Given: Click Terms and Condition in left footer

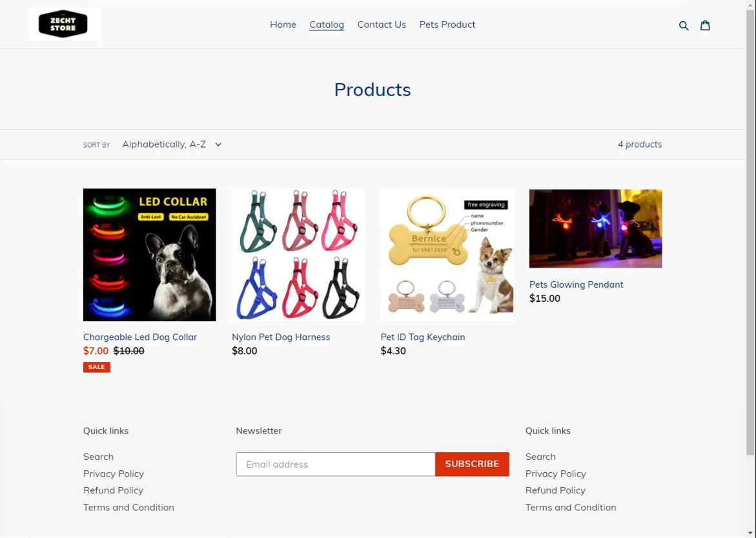Looking at the screenshot, I should pyautogui.click(x=128, y=507).
